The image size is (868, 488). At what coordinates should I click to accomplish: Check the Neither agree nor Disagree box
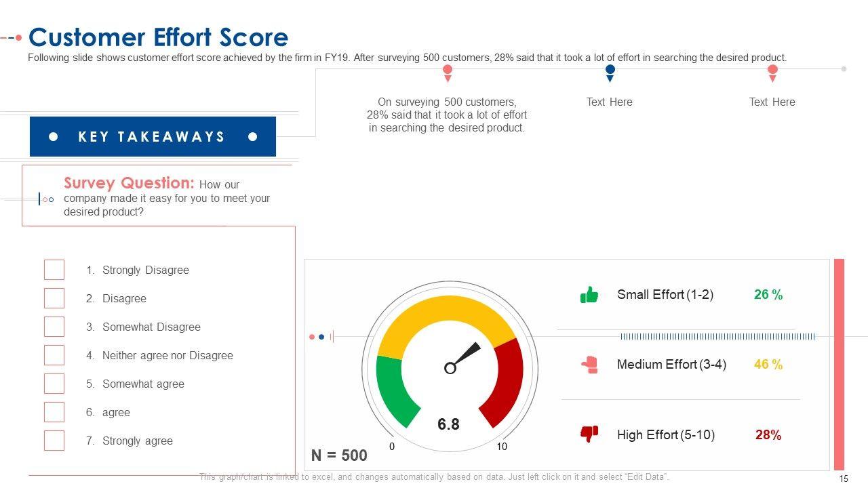54,355
